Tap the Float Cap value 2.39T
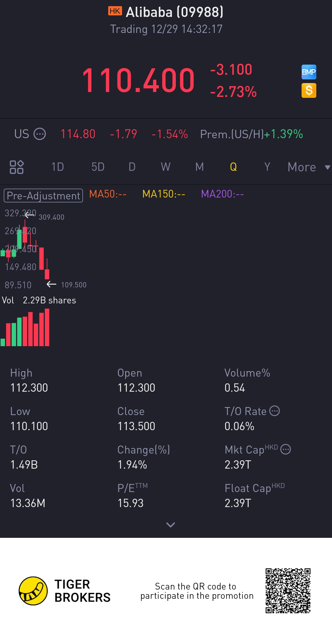The width and height of the screenshot is (332, 644). tap(238, 503)
